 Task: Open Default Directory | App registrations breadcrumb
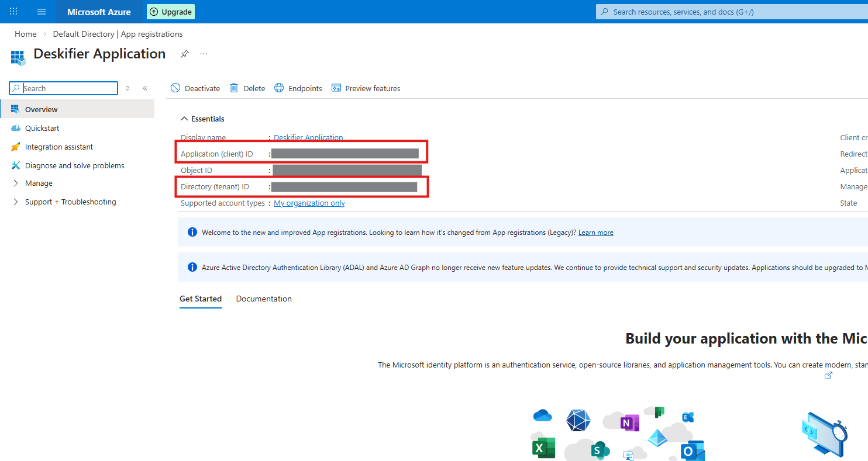(118, 34)
